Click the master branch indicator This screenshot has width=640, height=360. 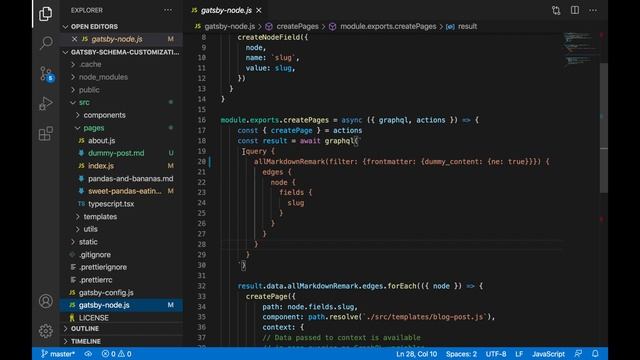coord(58,354)
